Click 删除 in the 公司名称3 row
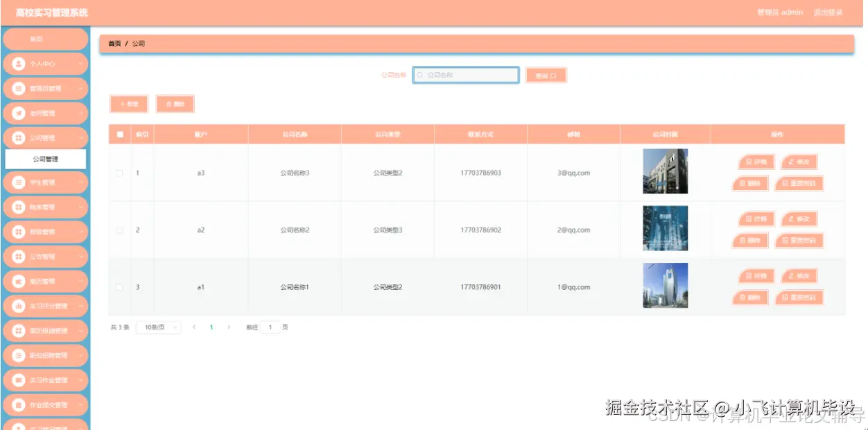The height and width of the screenshot is (430, 868). pos(750,184)
